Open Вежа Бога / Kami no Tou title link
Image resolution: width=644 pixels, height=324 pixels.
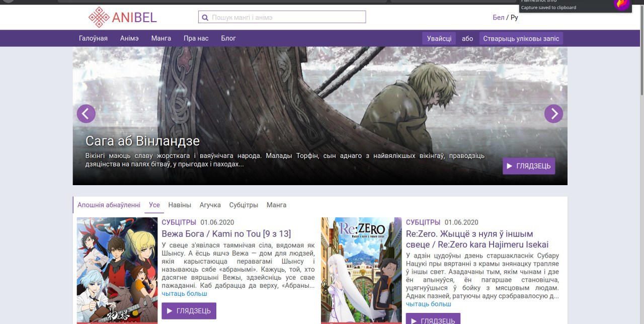226,234
